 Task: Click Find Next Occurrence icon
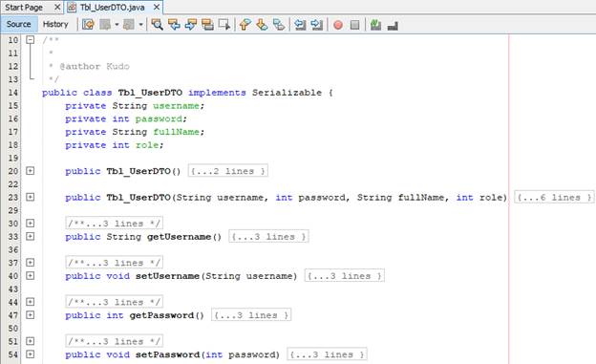point(191,25)
